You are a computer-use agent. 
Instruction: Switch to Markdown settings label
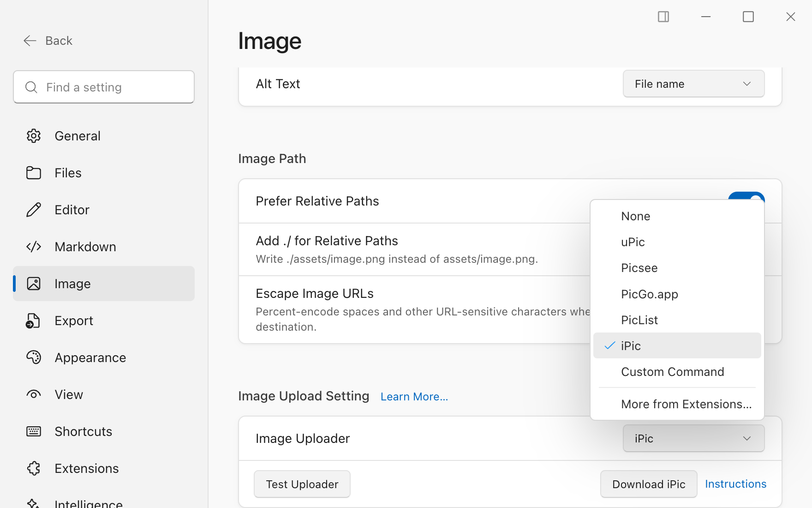click(x=85, y=247)
